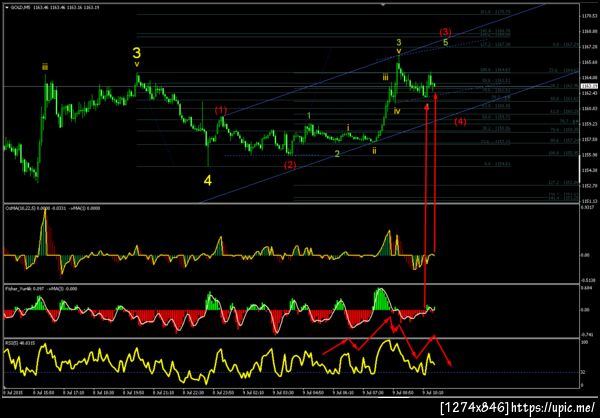Click the 8 Jul 19:50 time label
600x418 pixels.
(x=132, y=392)
